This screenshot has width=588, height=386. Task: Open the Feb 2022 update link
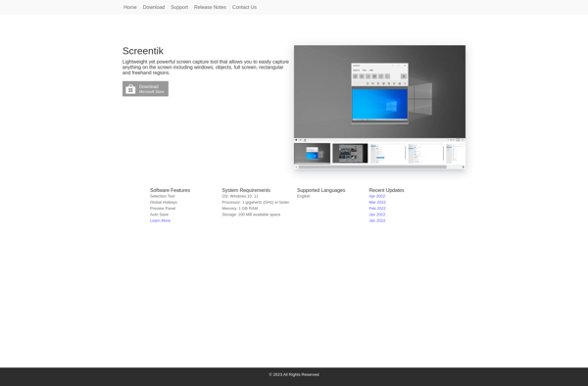point(377,209)
